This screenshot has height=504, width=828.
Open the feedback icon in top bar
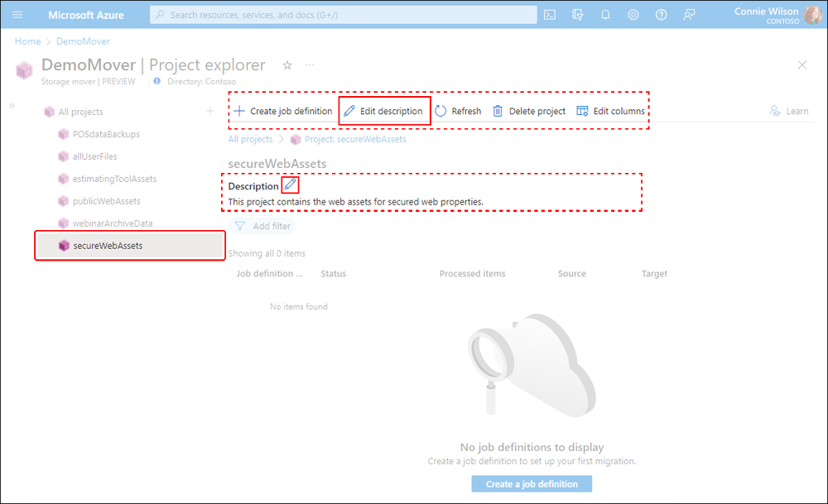(689, 15)
